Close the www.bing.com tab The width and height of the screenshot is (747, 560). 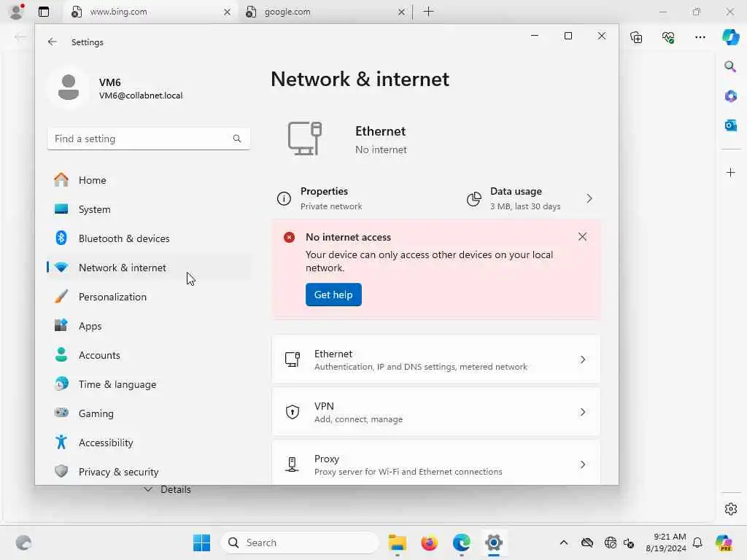pyautogui.click(x=228, y=12)
